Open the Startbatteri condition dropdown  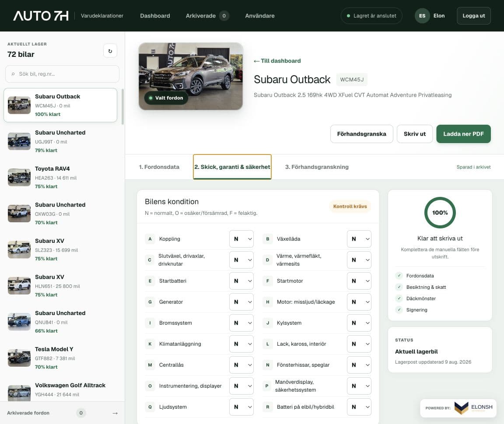pyautogui.click(x=241, y=281)
